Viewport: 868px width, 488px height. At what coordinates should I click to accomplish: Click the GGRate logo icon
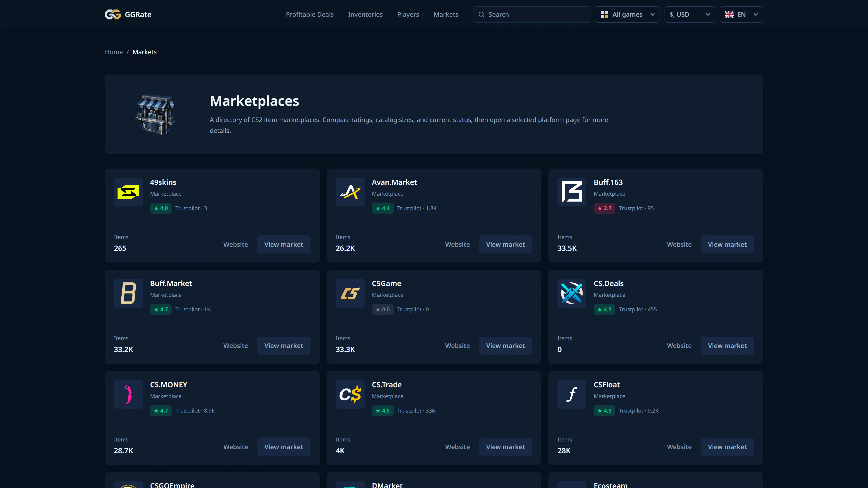tap(113, 14)
